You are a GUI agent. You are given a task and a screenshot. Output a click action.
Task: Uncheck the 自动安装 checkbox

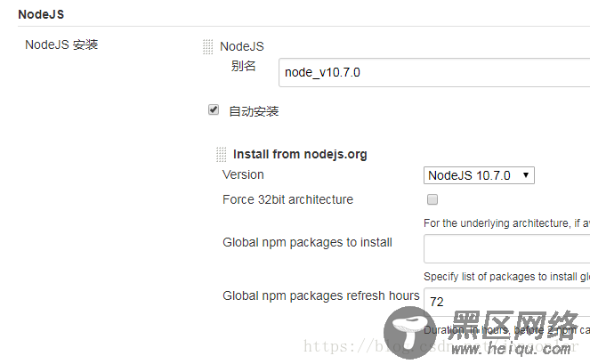pyautogui.click(x=214, y=109)
